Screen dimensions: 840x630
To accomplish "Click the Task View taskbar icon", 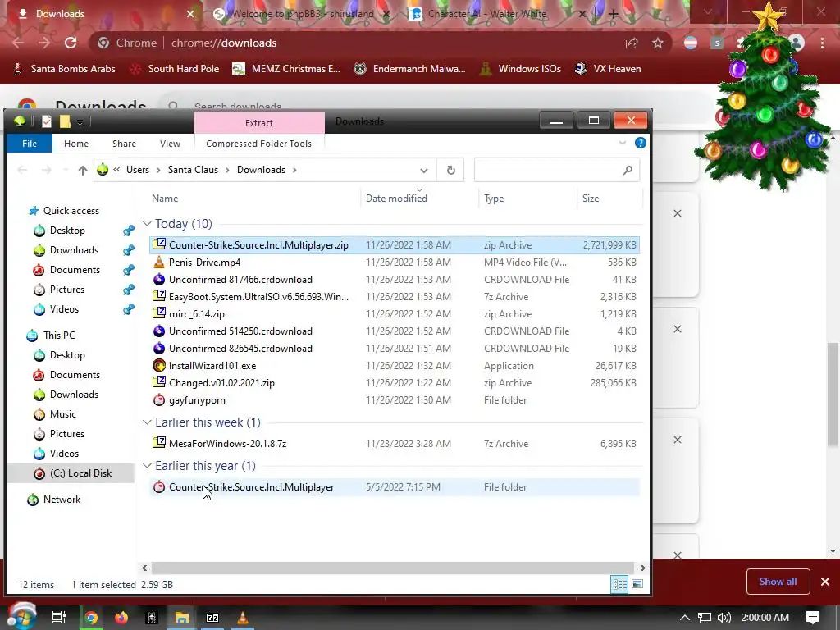I will 58,618.
